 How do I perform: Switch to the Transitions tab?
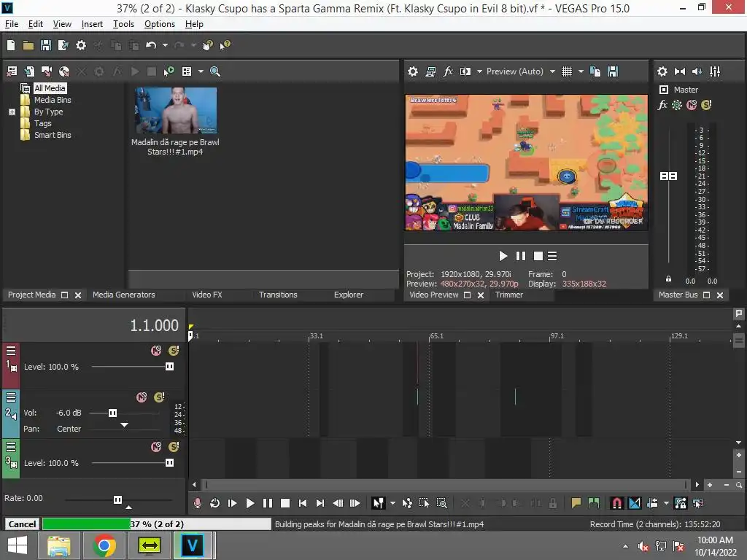[x=278, y=295]
